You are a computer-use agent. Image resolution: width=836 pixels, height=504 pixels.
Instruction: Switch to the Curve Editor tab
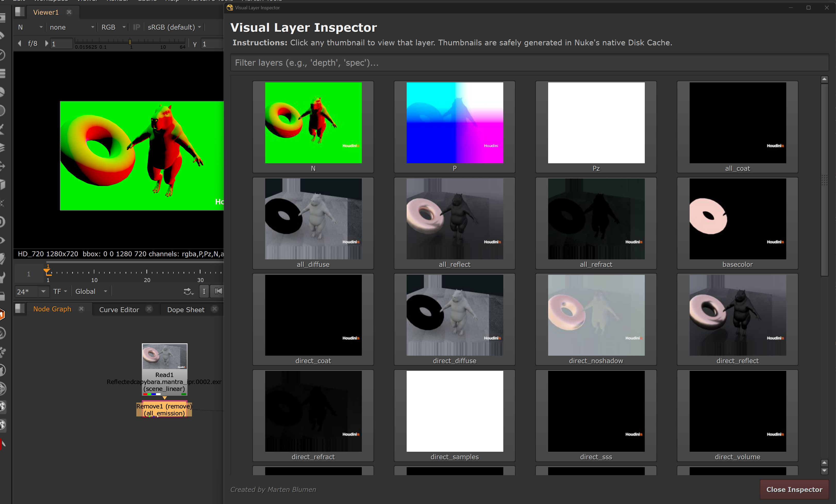tap(119, 309)
